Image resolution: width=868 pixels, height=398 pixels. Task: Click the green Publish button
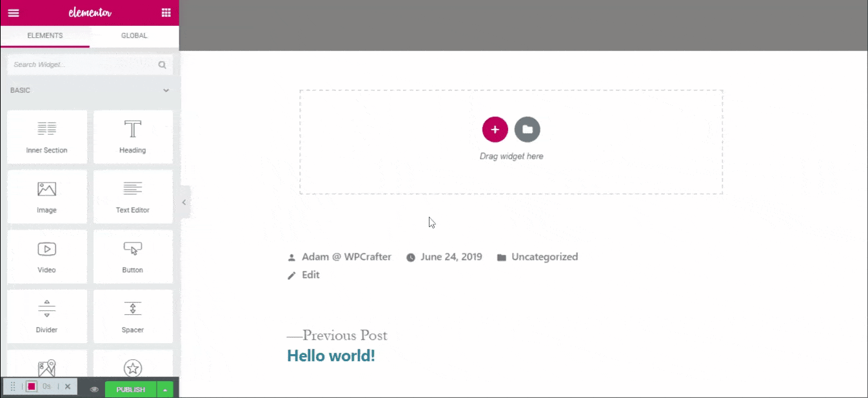[x=131, y=390]
